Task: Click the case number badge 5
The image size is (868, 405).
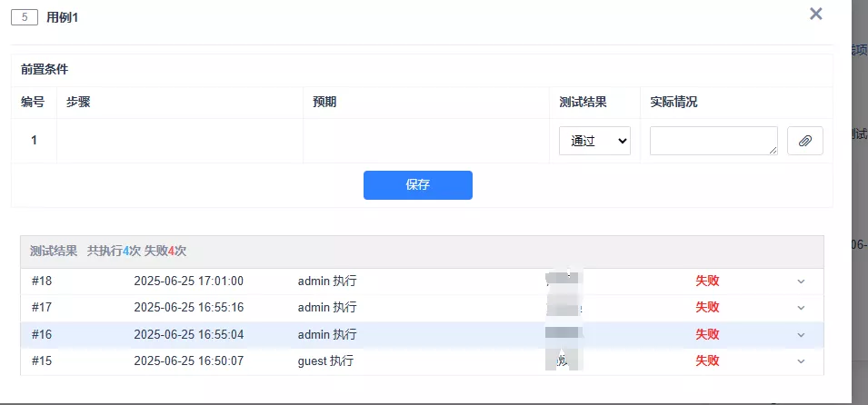Action: (x=24, y=17)
